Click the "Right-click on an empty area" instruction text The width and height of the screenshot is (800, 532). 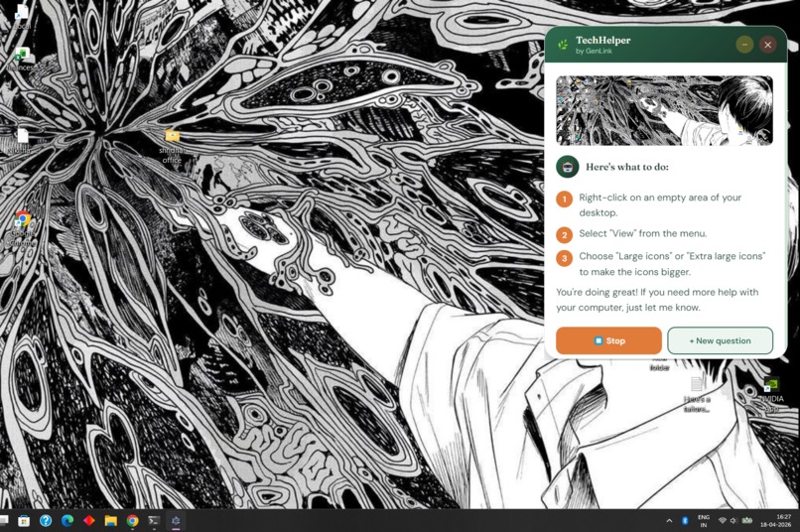[660, 204]
